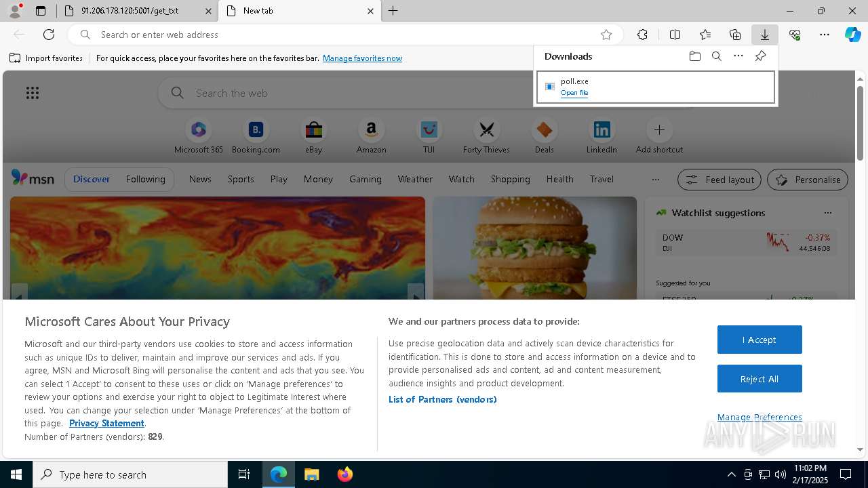Click the msn logo
Viewport: 868px width, 488px height.
pos(33,178)
